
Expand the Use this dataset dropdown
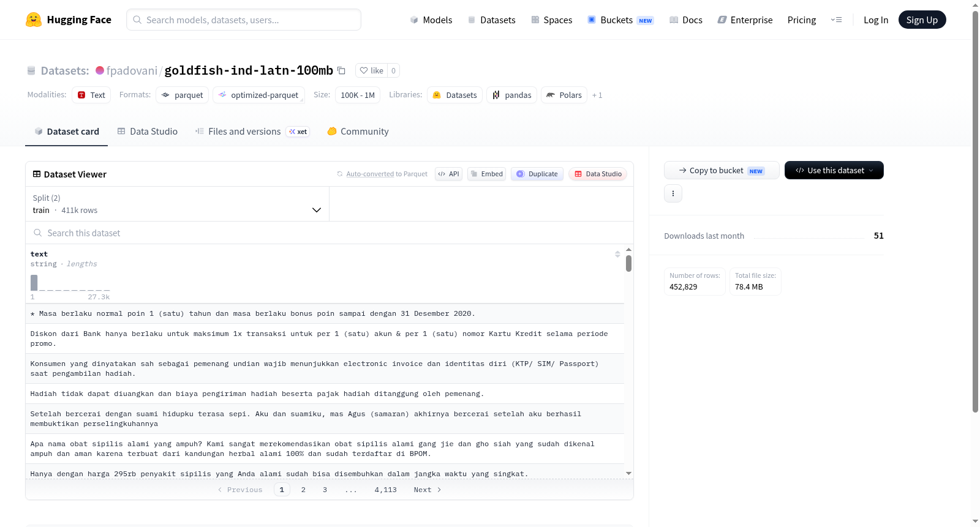(834, 170)
